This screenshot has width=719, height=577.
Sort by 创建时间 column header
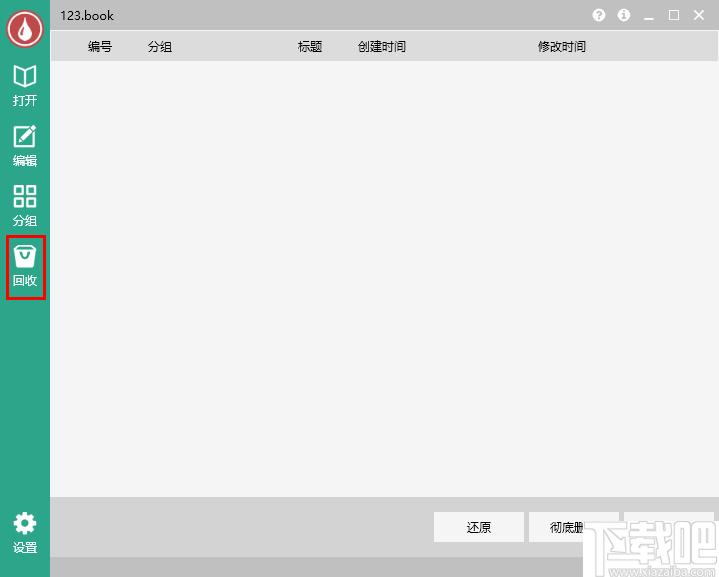click(x=382, y=46)
